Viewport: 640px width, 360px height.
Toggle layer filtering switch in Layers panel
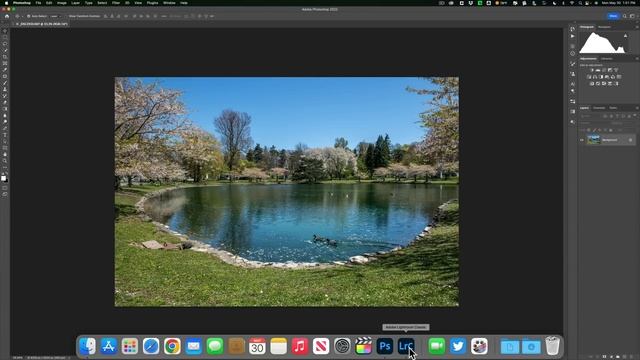coord(635,115)
